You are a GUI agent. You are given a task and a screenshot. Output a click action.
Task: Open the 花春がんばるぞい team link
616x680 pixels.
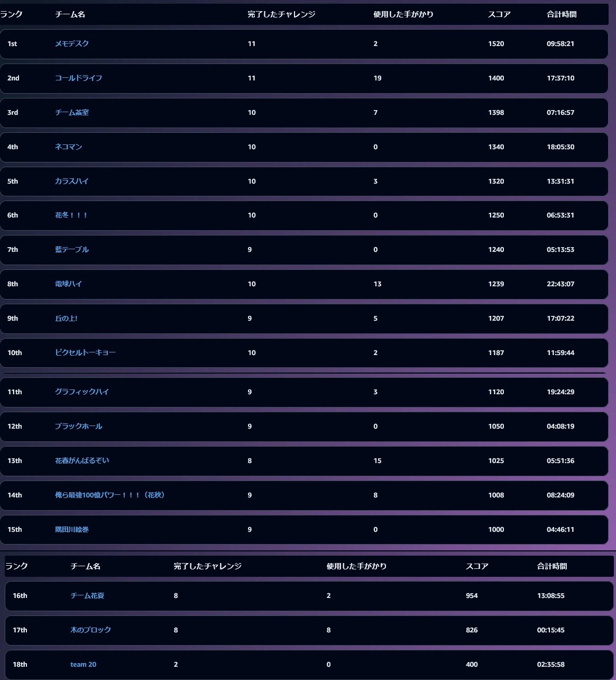[x=82, y=461]
